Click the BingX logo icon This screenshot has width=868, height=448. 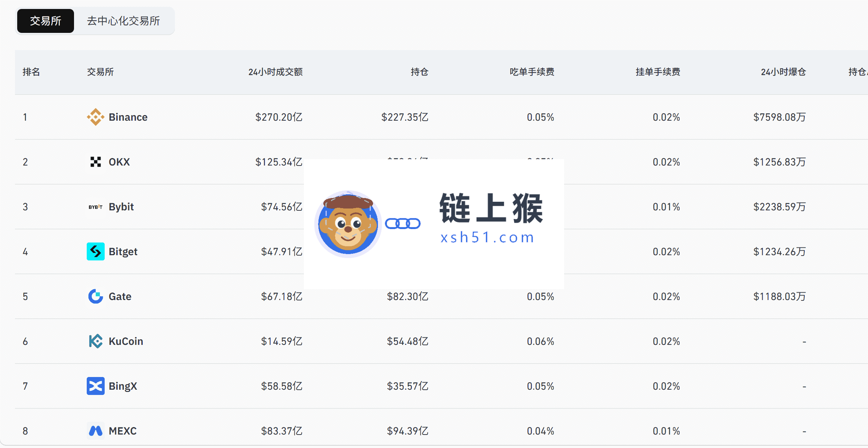[96, 386]
